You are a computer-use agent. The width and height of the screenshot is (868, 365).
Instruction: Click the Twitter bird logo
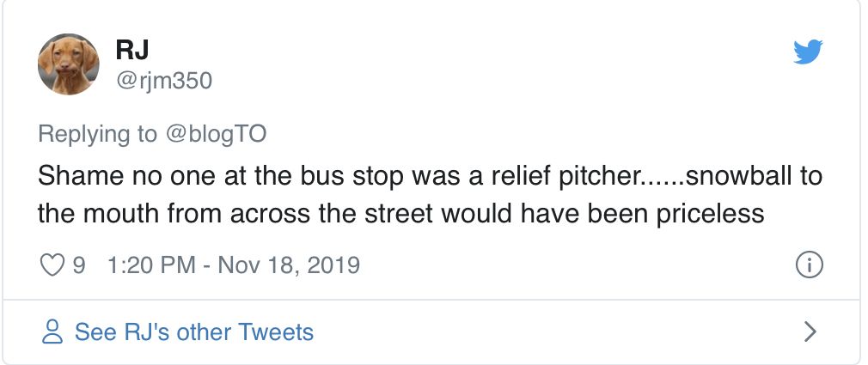tap(808, 52)
